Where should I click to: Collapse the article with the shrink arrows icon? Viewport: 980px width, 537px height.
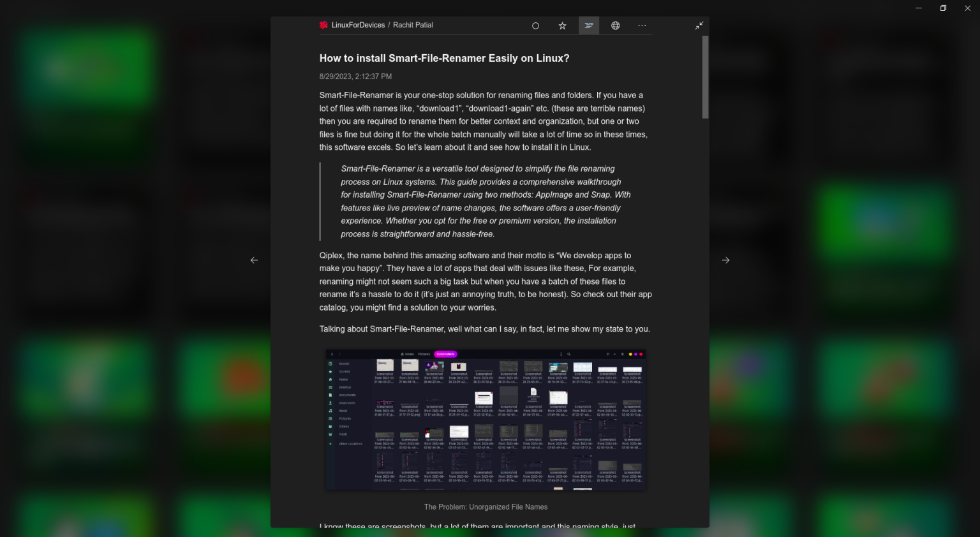point(699,26)
